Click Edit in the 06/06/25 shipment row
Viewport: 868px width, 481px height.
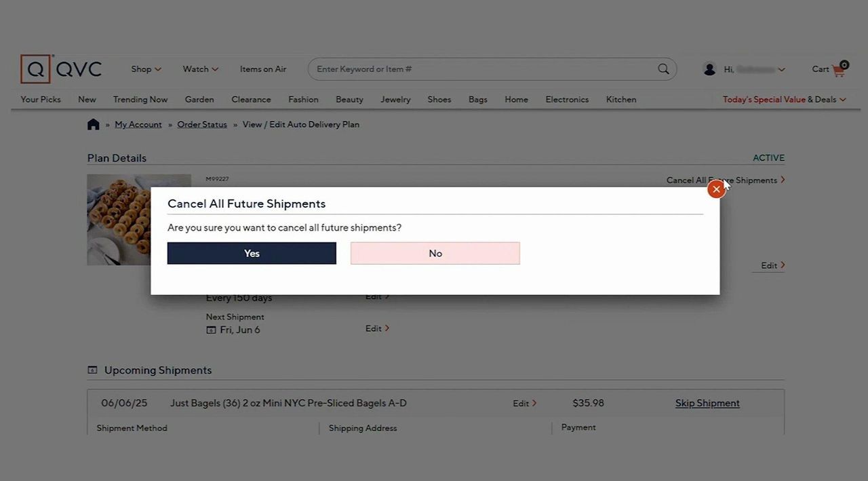tap(525, 403)
